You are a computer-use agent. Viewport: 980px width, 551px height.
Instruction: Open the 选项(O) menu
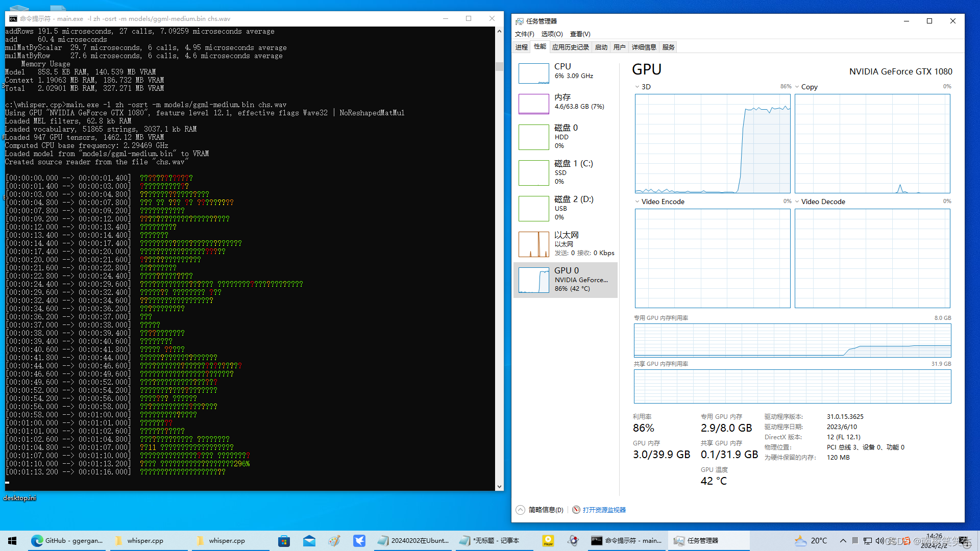(552, 34)
